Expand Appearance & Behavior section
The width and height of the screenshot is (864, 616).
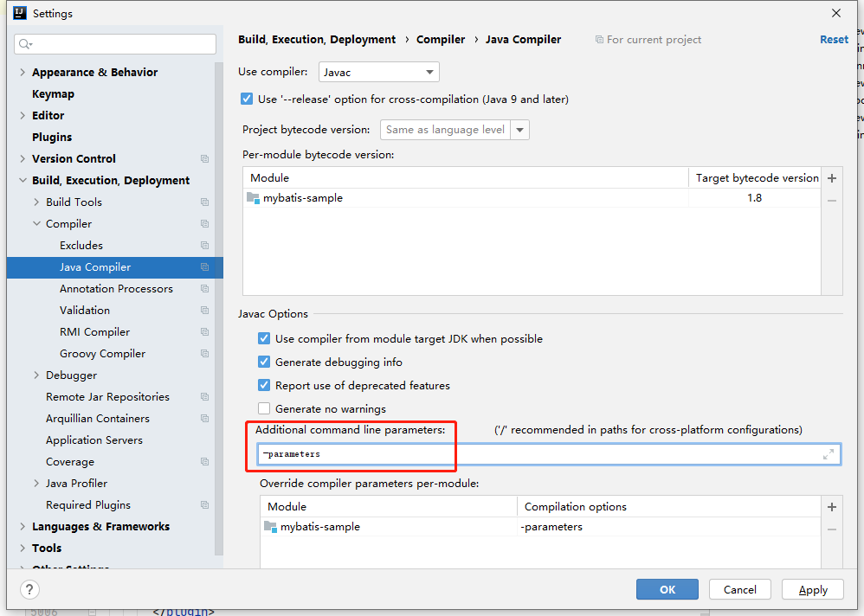[23, 72]
